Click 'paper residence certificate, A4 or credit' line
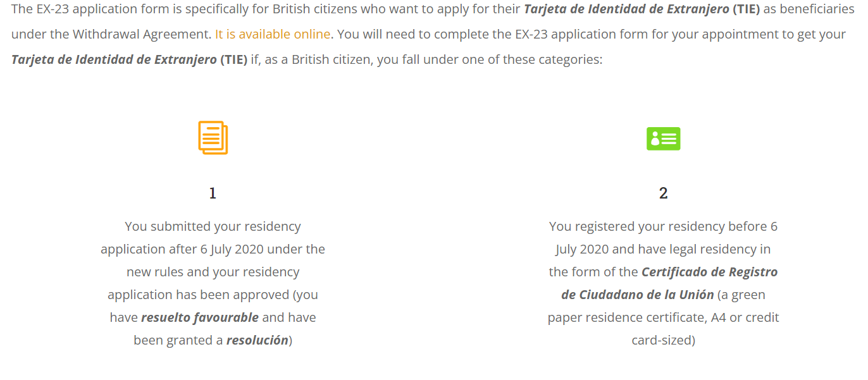The height and width of the screenshot is (380, 868). [x=663, y=317]
